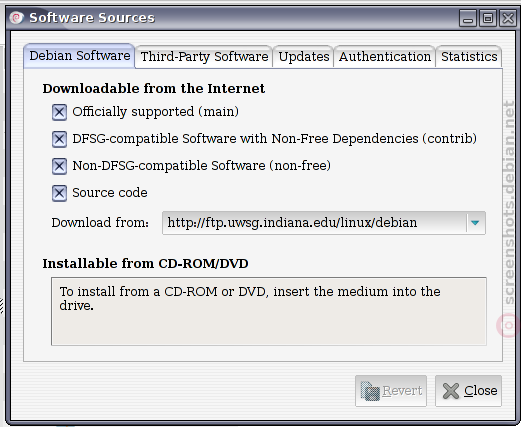Switch to the Third-Party Software tab
Screen dimensions: 521x427
tap(204, 57)
